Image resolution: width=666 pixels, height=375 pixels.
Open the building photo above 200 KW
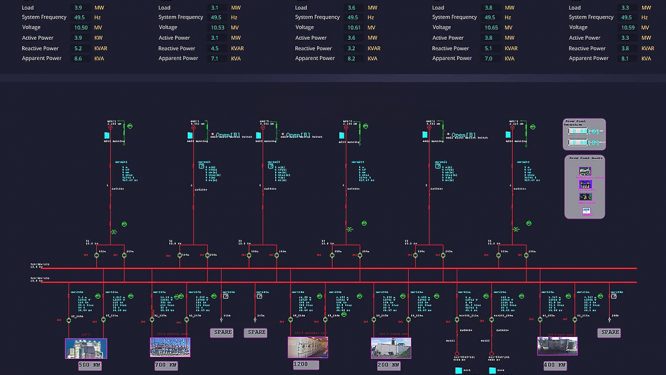tap(391, 348)
